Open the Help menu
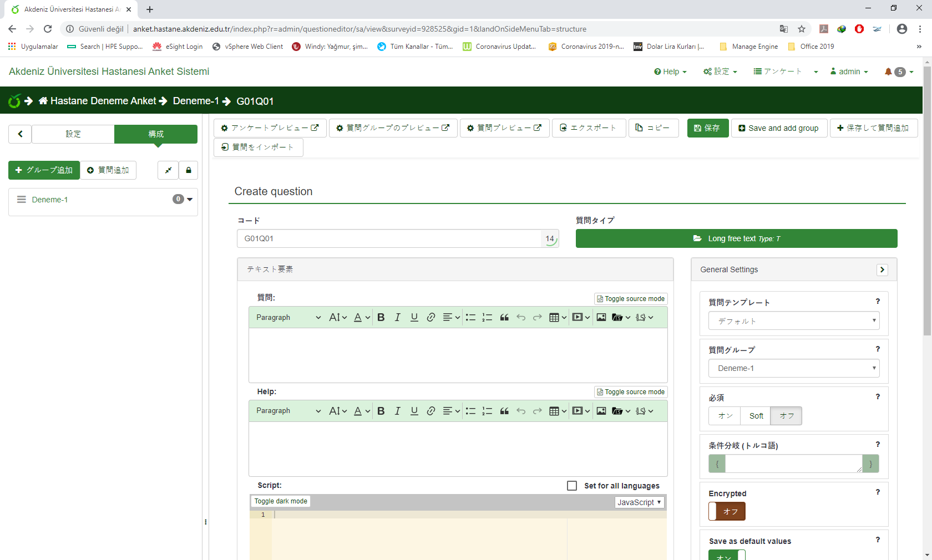The image size is (932, 560). tap(670, 72)
